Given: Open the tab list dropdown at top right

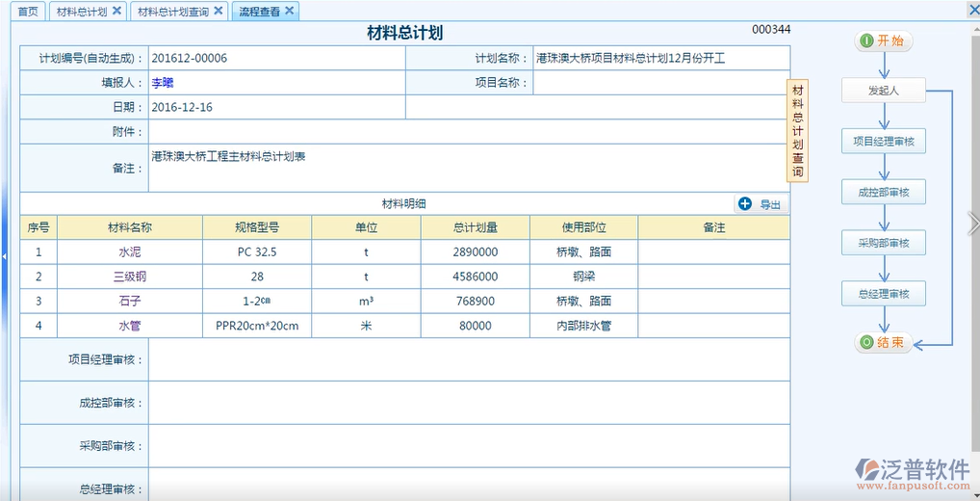Looking at the screenshot, I should tap(972, 10).
